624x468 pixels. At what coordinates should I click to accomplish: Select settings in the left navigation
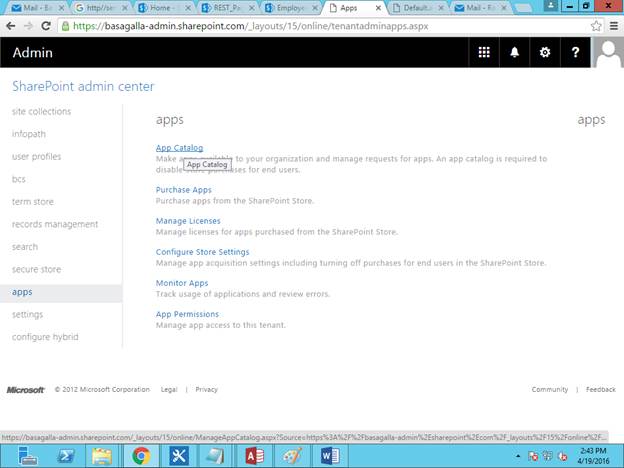coord(27,314)
